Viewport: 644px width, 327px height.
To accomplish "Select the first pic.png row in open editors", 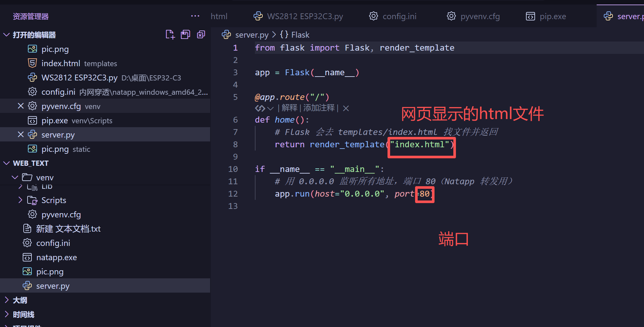I will pos(105,49).
